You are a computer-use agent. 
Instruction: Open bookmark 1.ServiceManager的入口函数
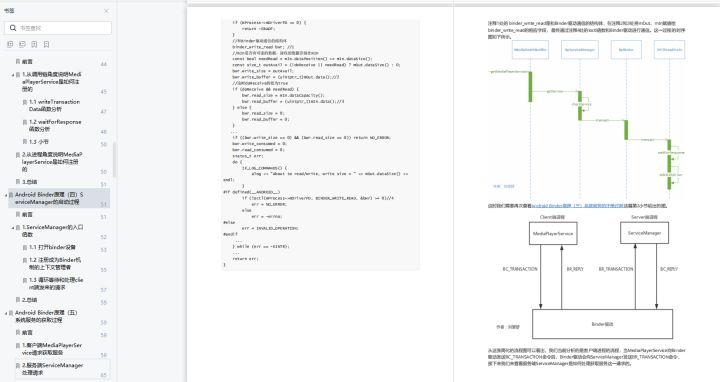[52, 231]
